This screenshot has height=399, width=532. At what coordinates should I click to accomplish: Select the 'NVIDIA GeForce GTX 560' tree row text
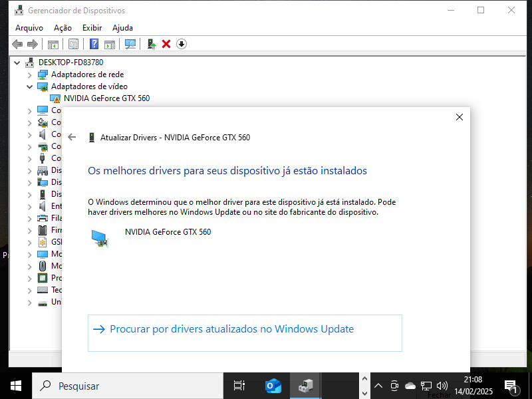(106, 98)
